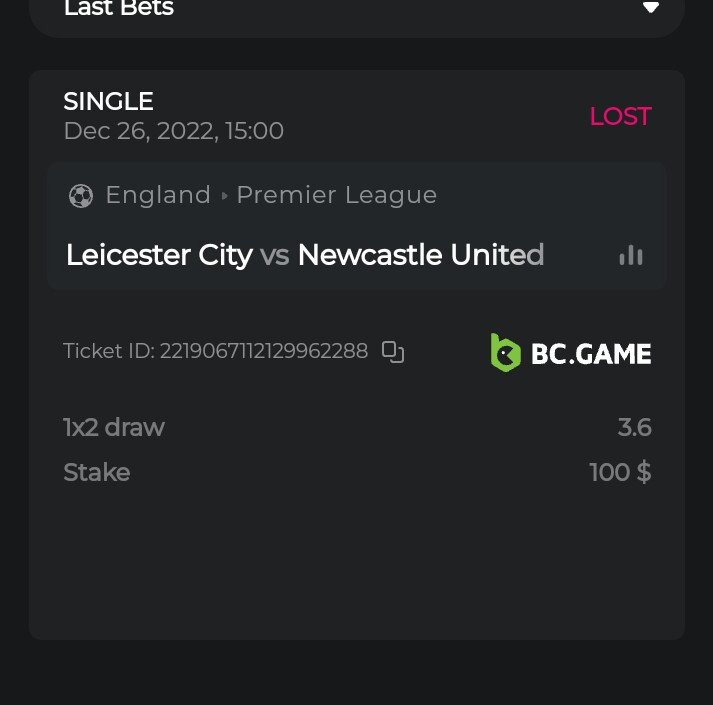This screenshot has height=705, width=713.
Task: Click the 100 $ stake amount
Action: (620, 472)
